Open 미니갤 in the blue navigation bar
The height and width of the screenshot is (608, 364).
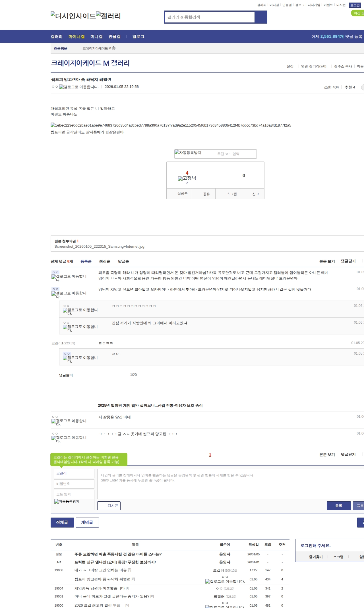tap(96, 36)
